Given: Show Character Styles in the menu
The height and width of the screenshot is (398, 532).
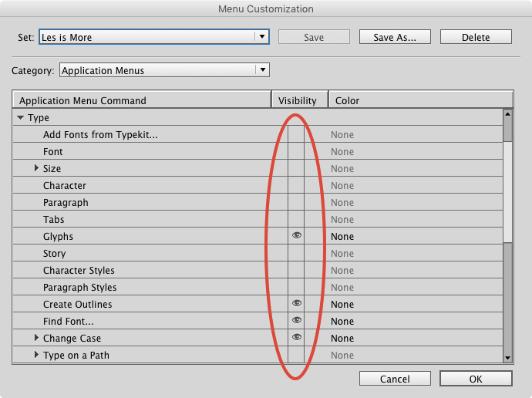Looking at the screenshot, I should pos(296,270).
